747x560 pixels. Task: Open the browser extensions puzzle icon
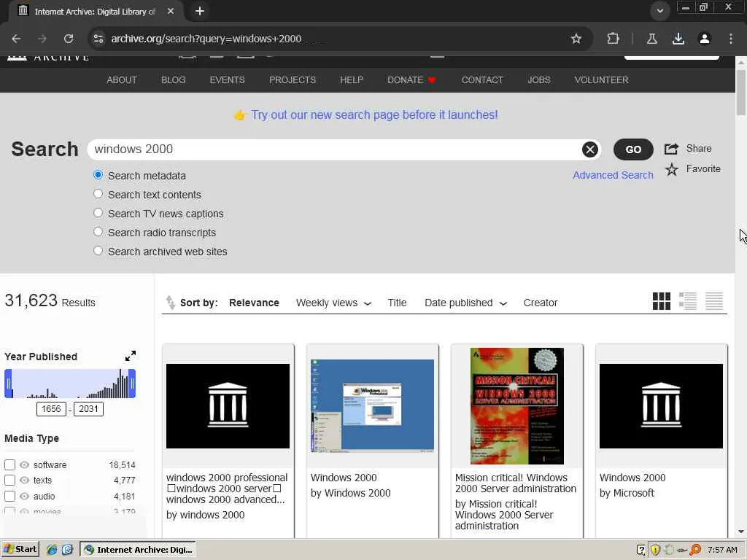coord(613,39)
